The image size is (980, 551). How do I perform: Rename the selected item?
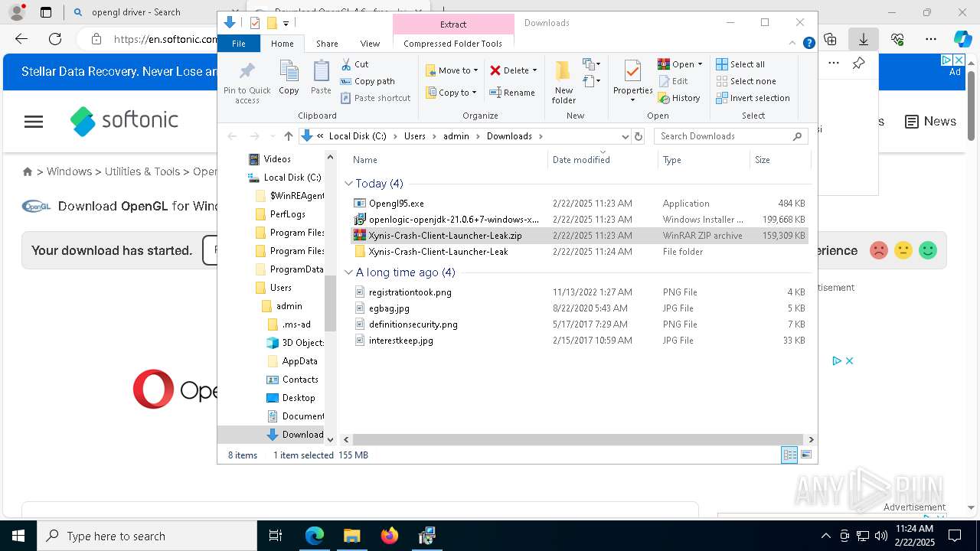[x=512, y=93]
